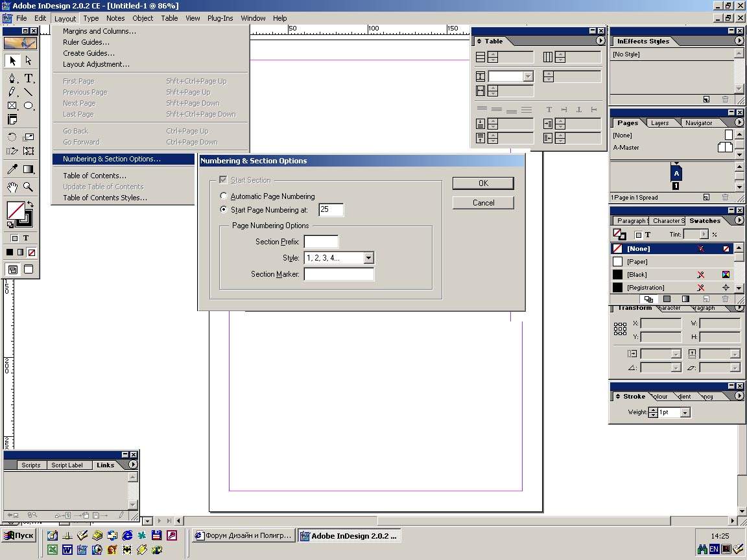Click Apply None button in toolbox

[x=31, y=252]
